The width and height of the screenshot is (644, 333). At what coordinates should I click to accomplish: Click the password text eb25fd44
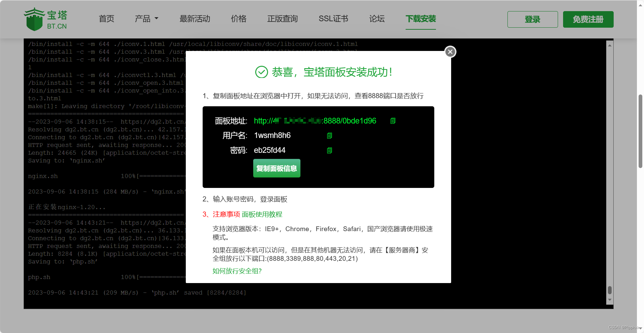click(269, 150)
